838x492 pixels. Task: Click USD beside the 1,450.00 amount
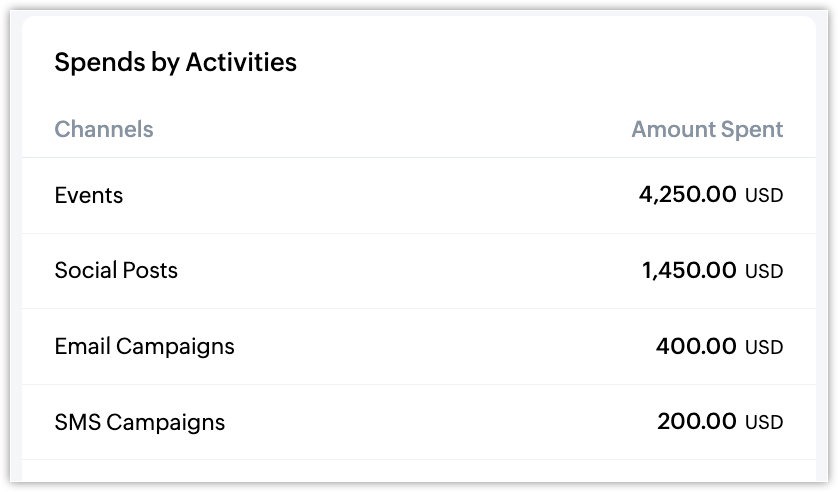click(x=764, y=272)
